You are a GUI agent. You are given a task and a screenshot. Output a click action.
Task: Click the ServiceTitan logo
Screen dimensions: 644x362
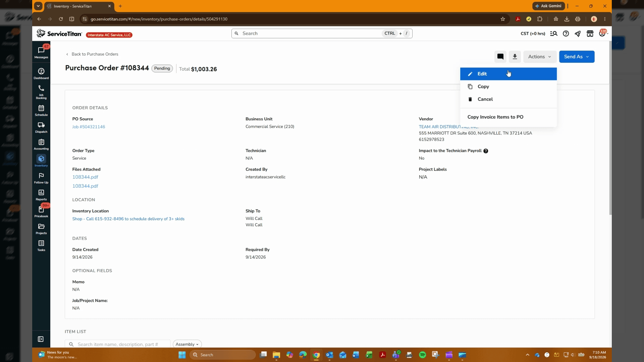point(59,34)
